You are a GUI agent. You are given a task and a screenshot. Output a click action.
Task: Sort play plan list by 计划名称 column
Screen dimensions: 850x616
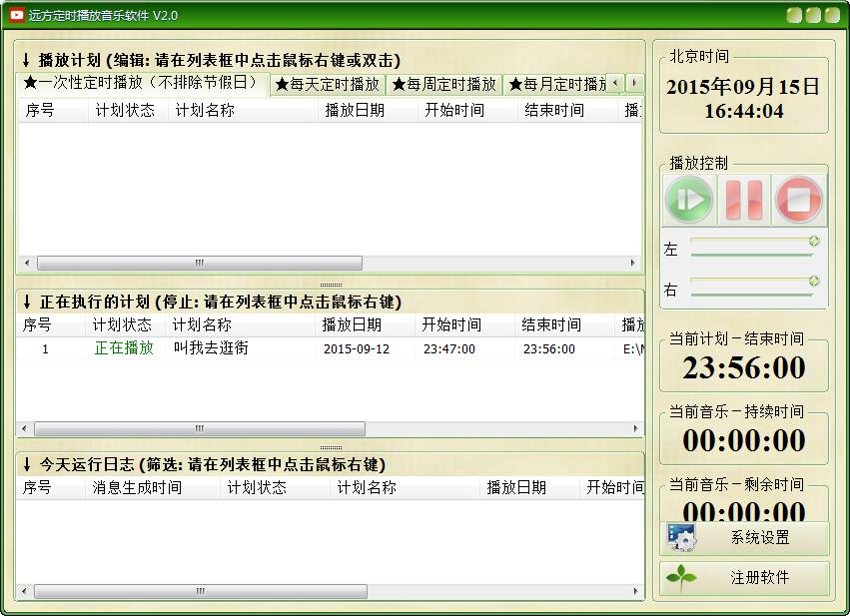[205, 111]
